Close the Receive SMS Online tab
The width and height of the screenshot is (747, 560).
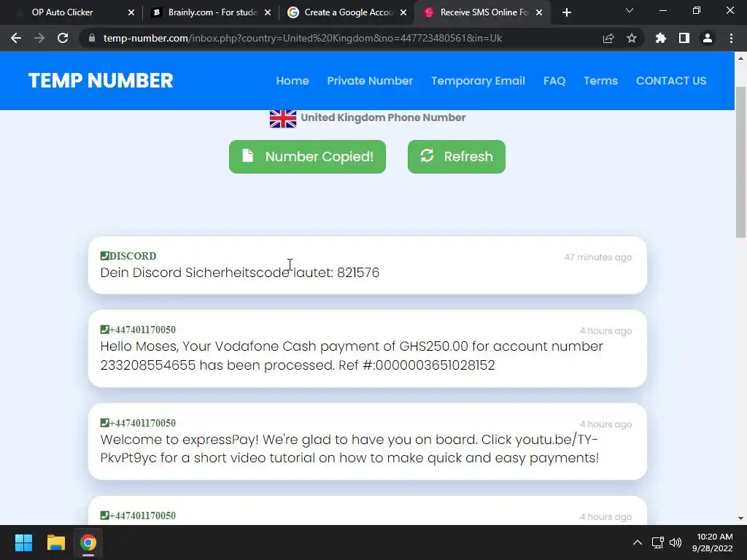[539, 12]
